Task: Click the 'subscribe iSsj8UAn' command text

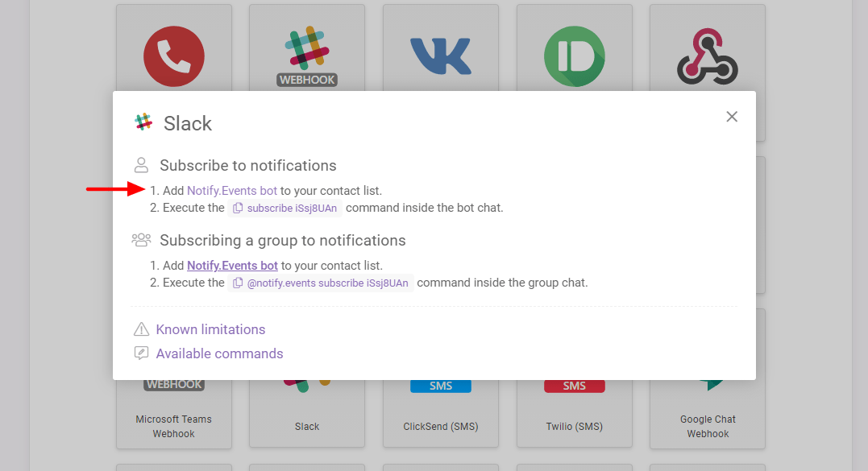Action: [292, 209]
